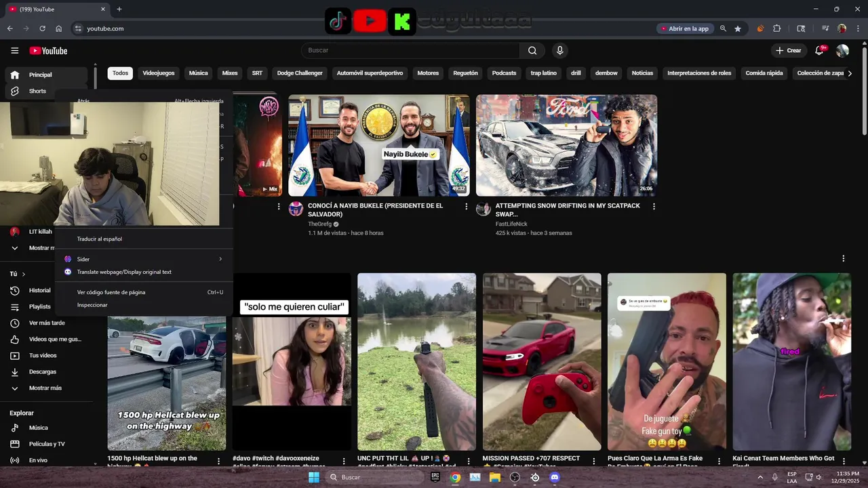Viewport: 868px width, 488px height.
Task: Select Ver código fuente de página
Action: (144, 292)
